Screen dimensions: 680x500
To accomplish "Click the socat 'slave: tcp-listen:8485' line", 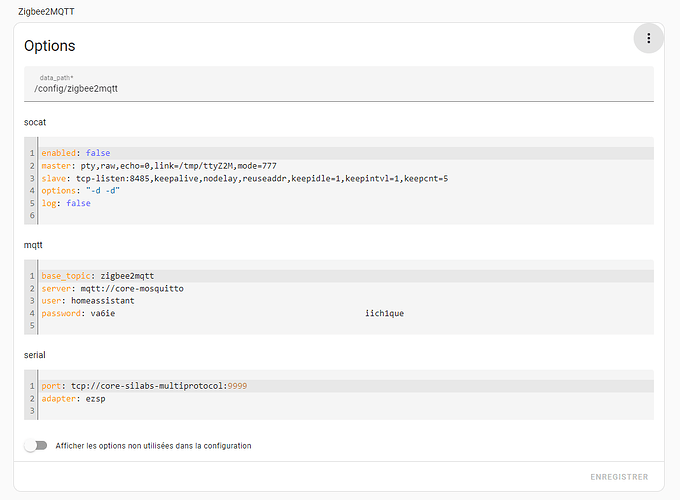I will coord(347,178).
